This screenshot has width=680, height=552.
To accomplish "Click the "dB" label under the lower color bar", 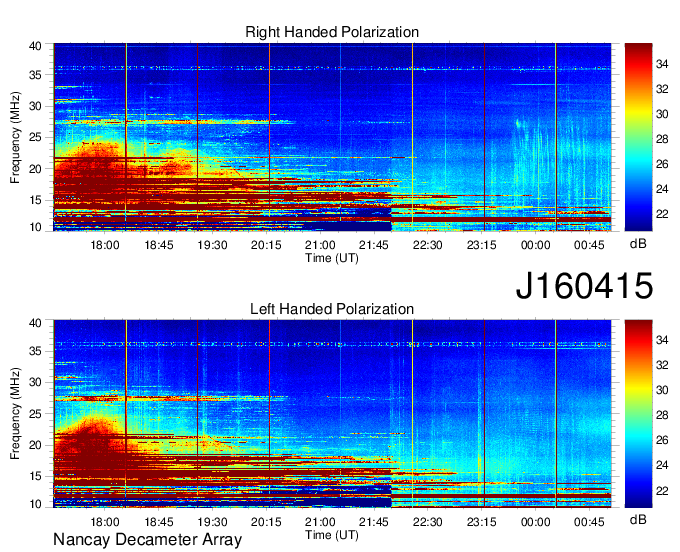I will pyautogui.click(x=638, y=519).
